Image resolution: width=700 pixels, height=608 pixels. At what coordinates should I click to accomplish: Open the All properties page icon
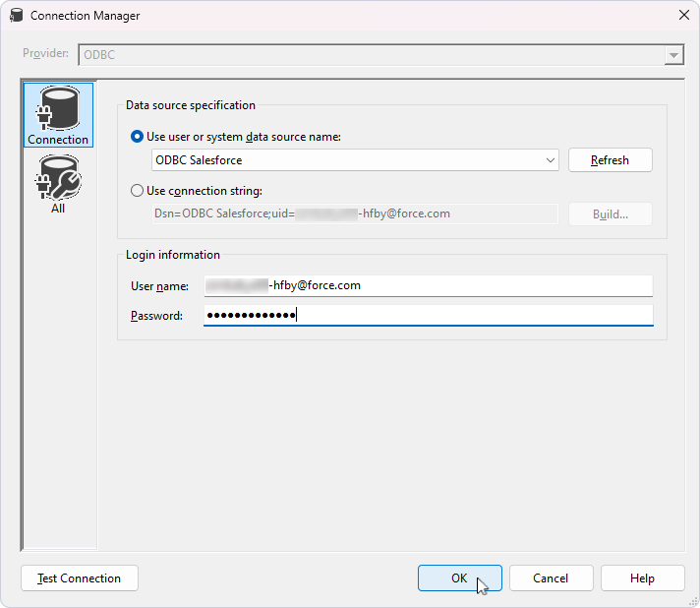(x=58, y=183)
